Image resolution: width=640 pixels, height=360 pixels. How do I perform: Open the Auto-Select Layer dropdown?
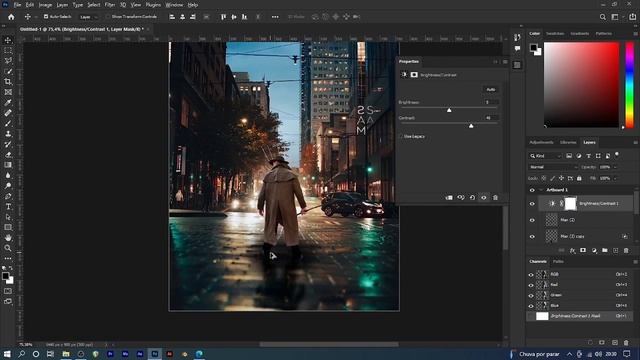[89, 17]
